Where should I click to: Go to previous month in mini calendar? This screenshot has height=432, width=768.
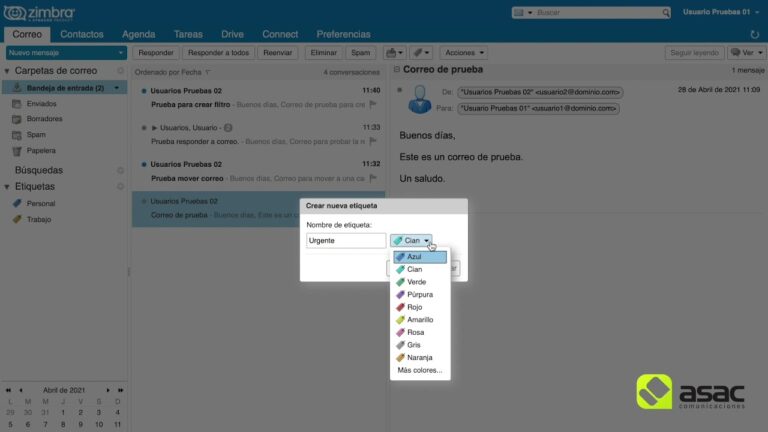[x=21, y=390]
